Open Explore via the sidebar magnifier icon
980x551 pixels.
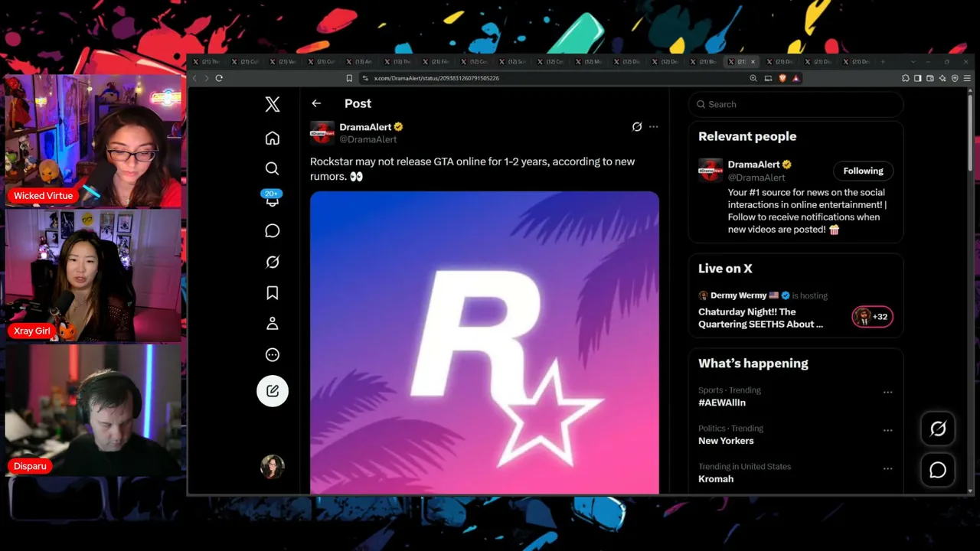click(273, 168)
